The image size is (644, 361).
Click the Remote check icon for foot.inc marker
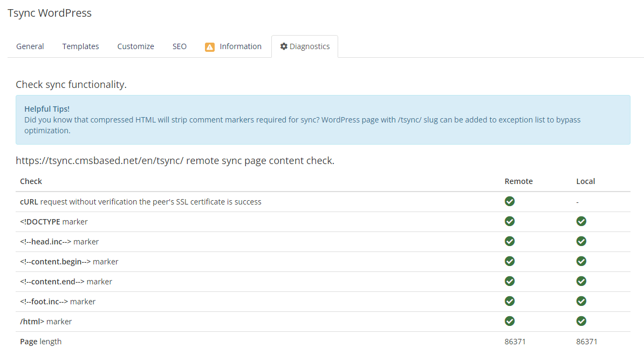coord(510,302)
